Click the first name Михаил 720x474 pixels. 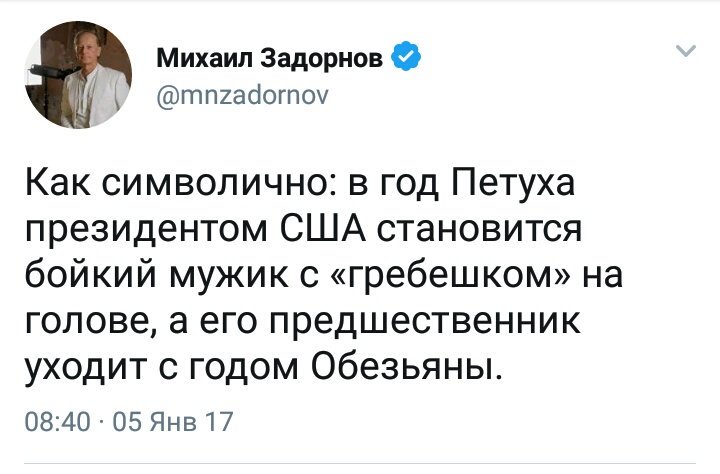204,57
